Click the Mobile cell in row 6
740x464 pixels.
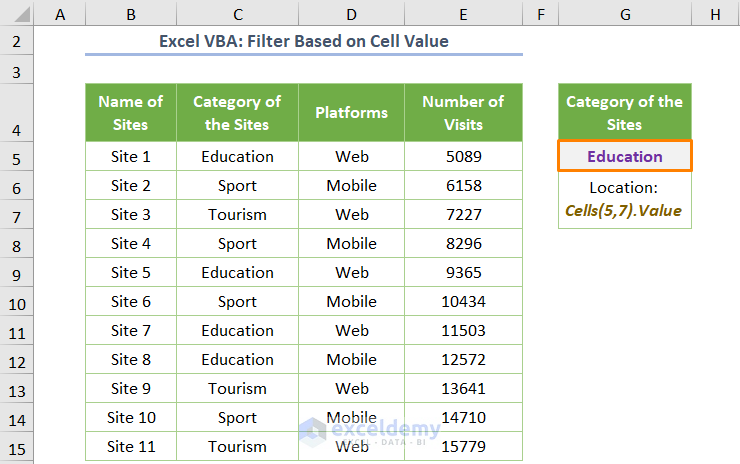point(351,186)
